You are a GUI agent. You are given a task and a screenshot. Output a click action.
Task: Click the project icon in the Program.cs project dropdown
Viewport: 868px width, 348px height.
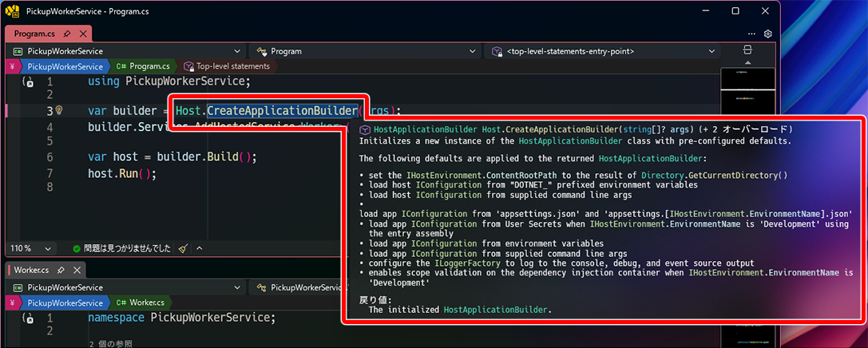pyautogui.click(x=18, y=51)
